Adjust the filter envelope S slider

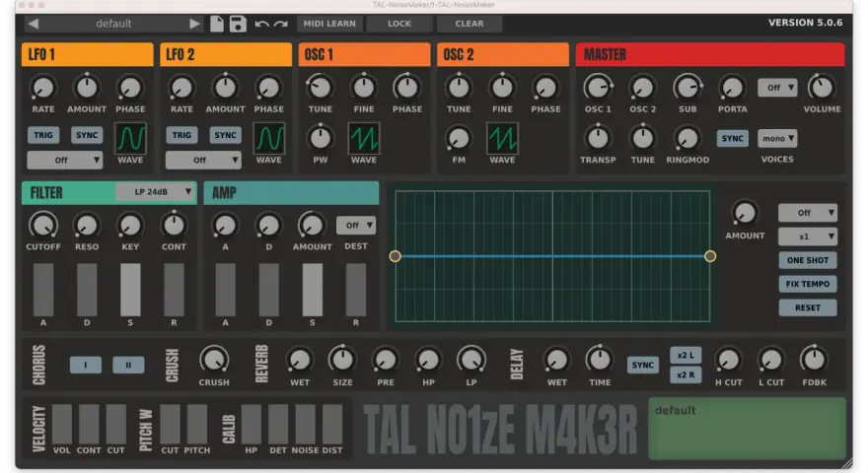(130, 290)
